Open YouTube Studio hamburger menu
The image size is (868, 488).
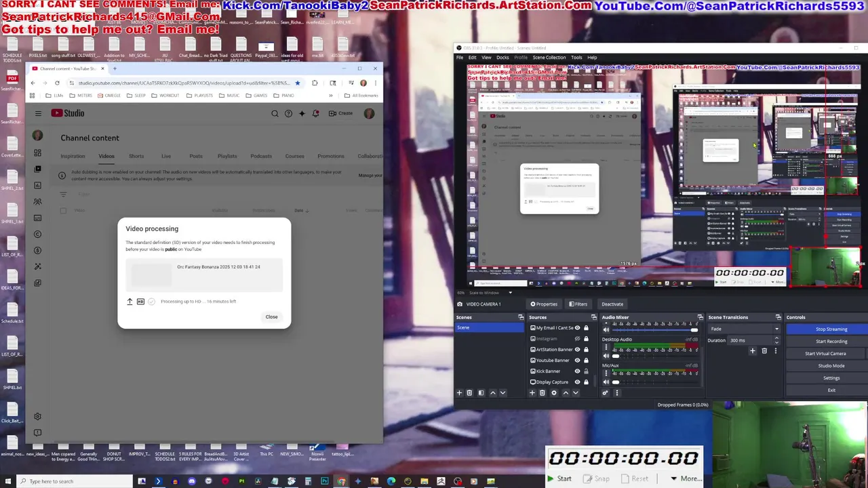[38, 113]
